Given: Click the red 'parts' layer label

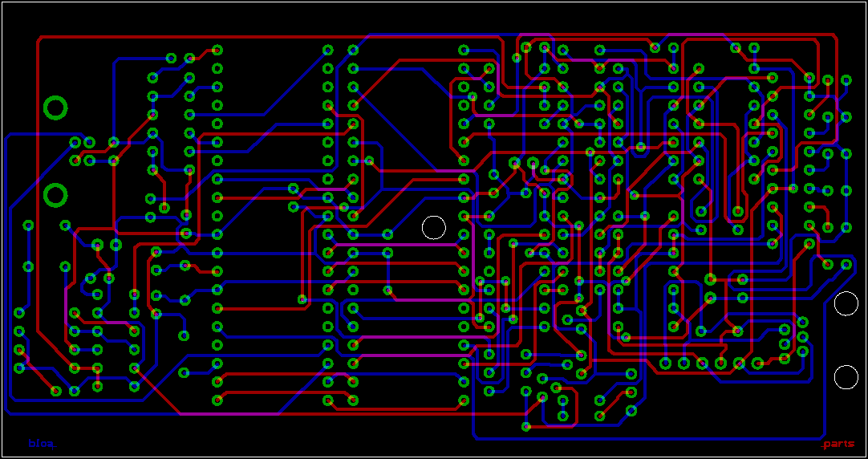Looking at the screenshot, I should coord(838,444).
